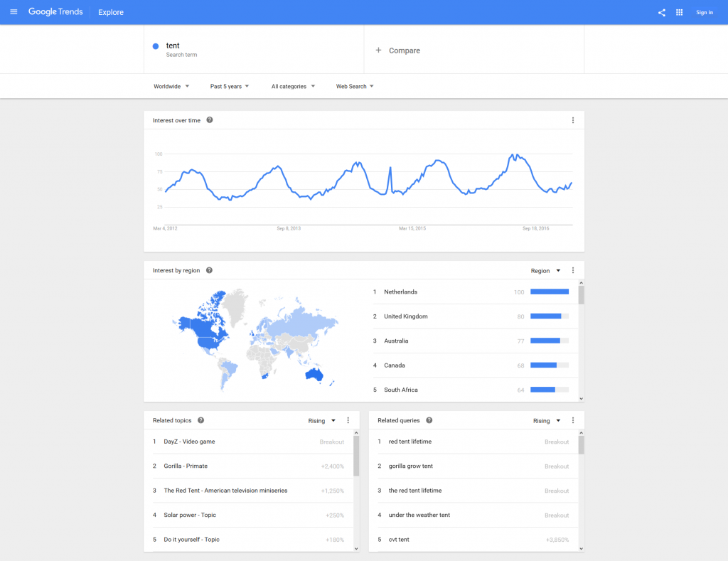Image resolution: width=728 pixels, height=561 pixels.
Task: Click Related topics scrollbar thumb
Action: pos(356,456)
